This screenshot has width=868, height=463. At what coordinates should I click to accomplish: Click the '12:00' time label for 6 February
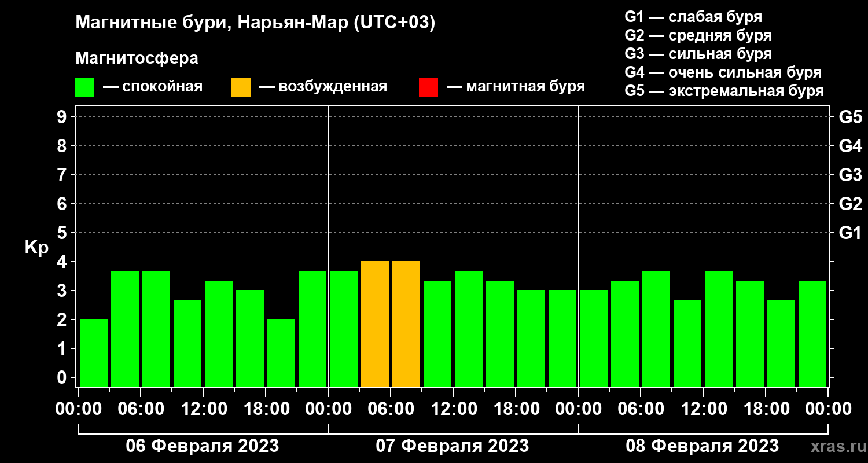click(203, 409)
